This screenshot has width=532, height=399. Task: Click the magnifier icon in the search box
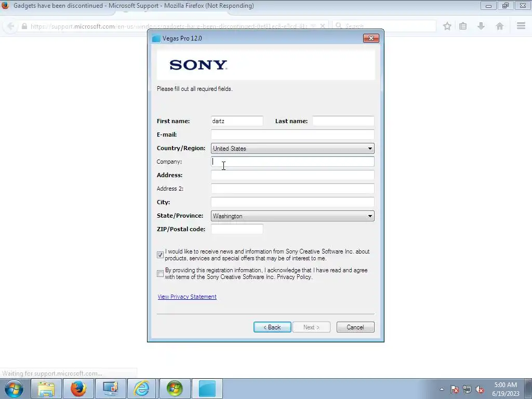click(x=339, y=26)
